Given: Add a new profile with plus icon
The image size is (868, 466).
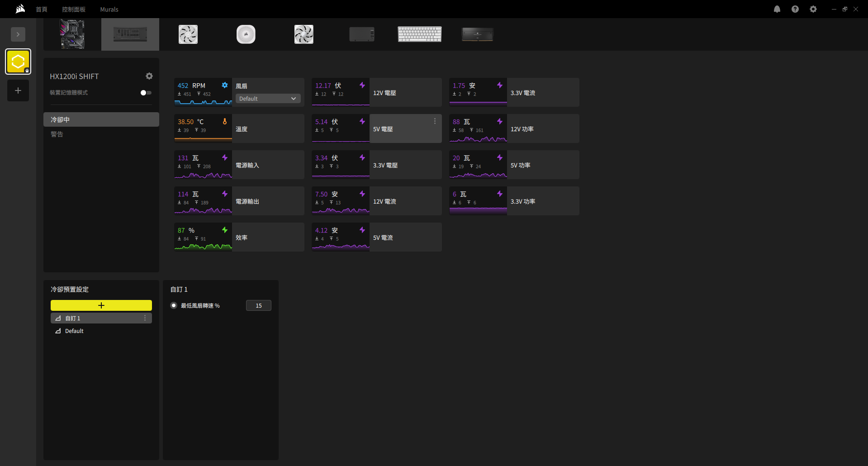Looking at the screenshot, I should click(18, 90).
